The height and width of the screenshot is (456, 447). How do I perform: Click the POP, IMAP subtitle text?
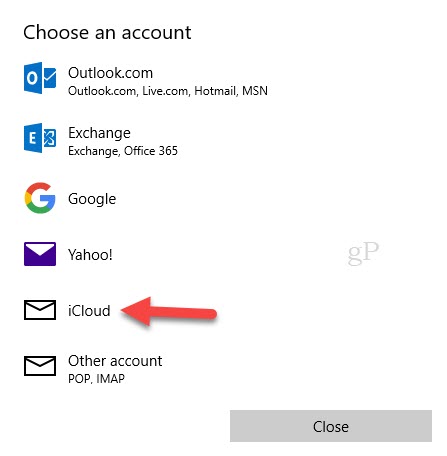(x=96, y=379)
